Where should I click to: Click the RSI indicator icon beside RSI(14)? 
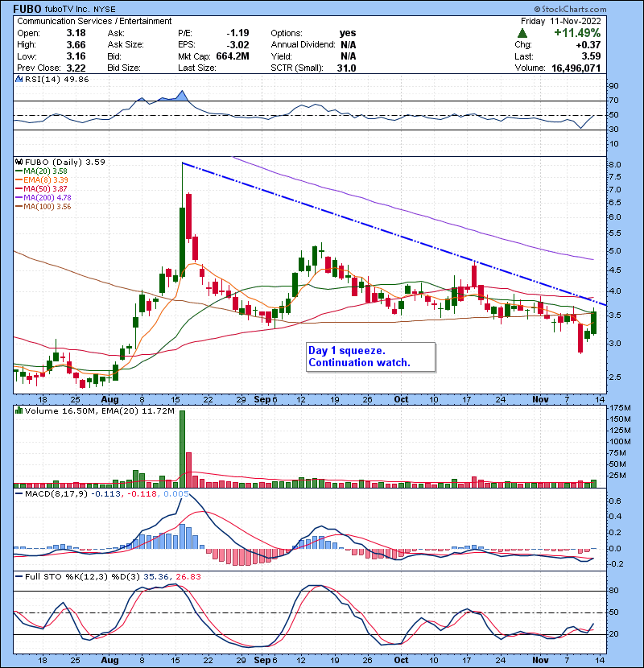[x=19, y=79]
